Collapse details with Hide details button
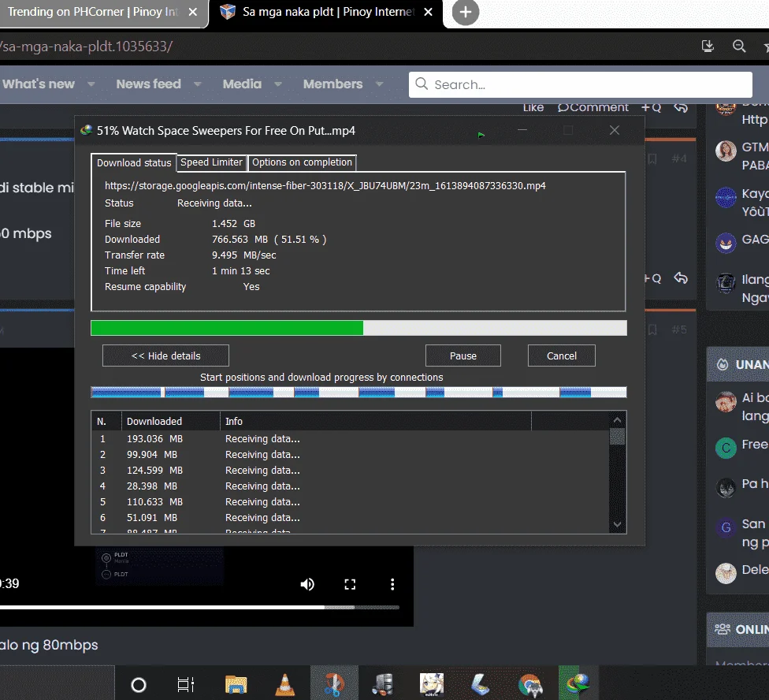Image resolution: width=769 pixels, height=700 pixels. click(x=165, y=356)
